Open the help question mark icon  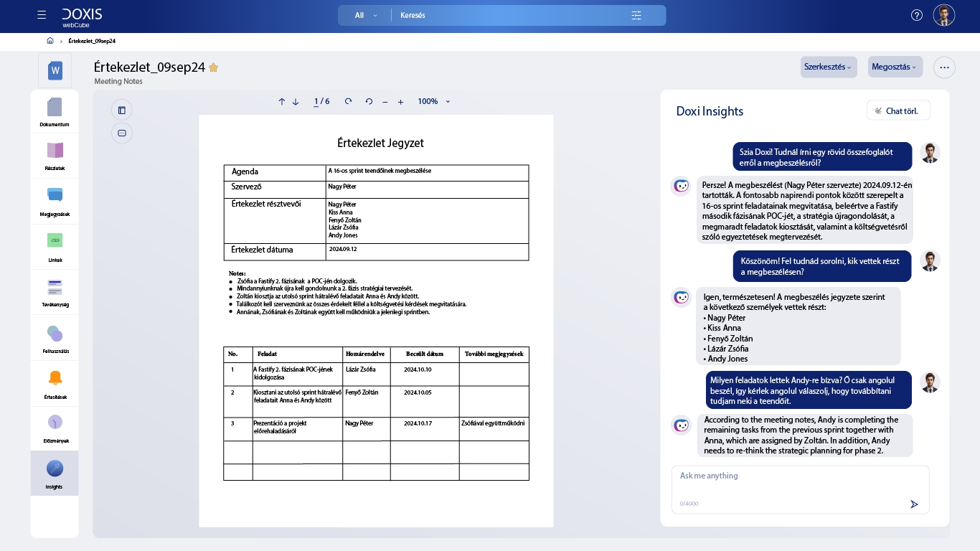tap(916, 15)
